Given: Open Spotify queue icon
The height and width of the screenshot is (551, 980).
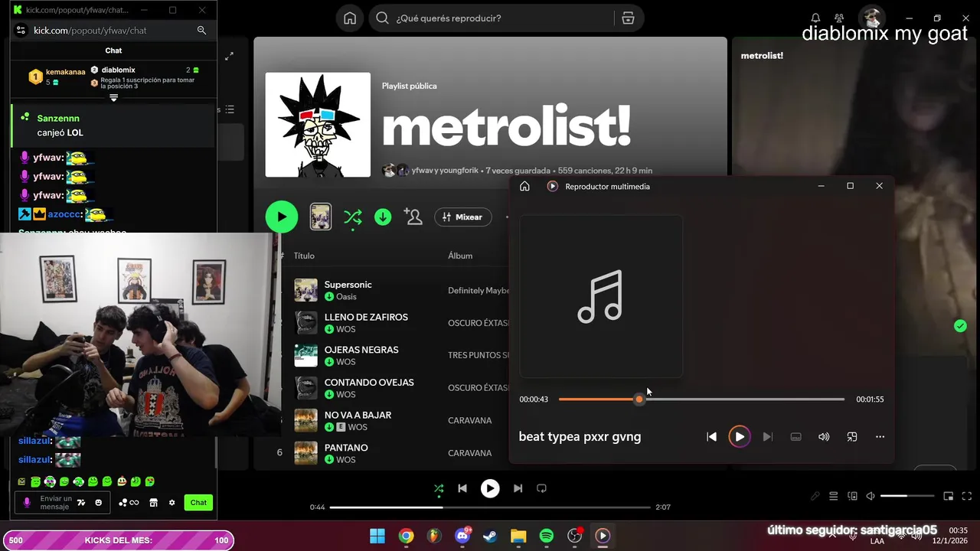Looking at the screenshot, I should pos(834,496).
